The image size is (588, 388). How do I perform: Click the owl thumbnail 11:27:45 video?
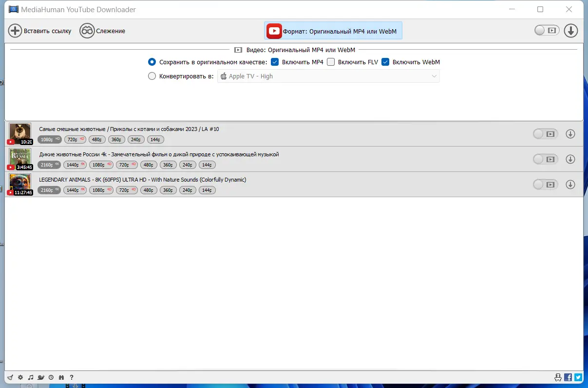pyautogui.click(x=20, y=185)
